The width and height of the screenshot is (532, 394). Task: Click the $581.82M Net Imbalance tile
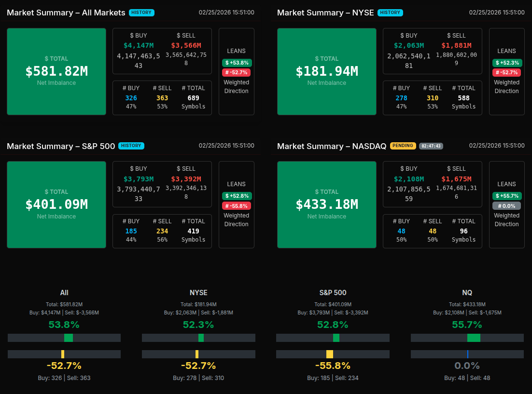(56, 71)
